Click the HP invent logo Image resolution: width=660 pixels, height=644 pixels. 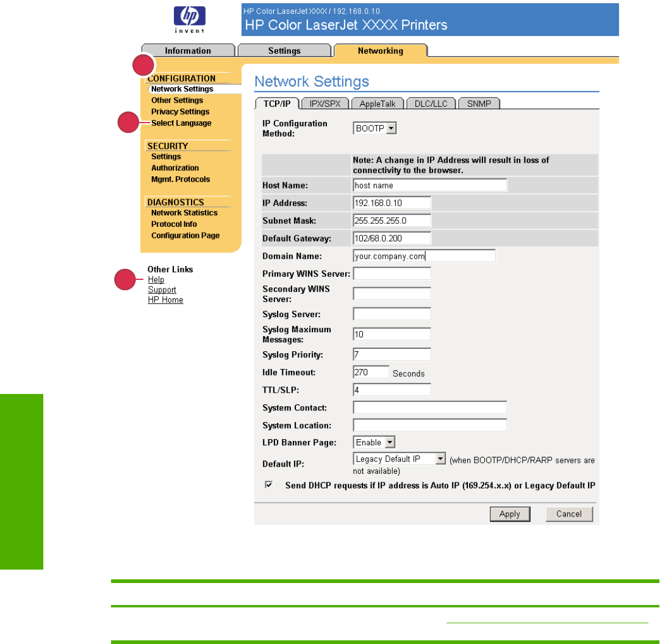tap(190, 20)
